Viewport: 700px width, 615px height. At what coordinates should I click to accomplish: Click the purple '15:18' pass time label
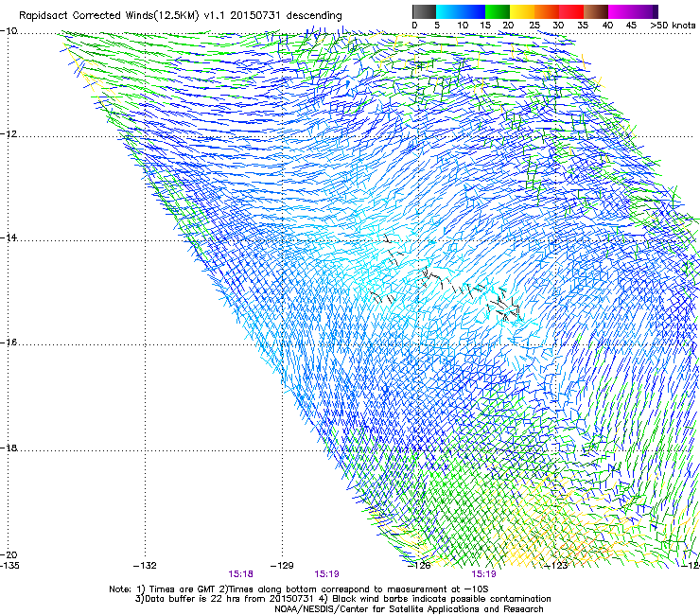pos(240,574)
